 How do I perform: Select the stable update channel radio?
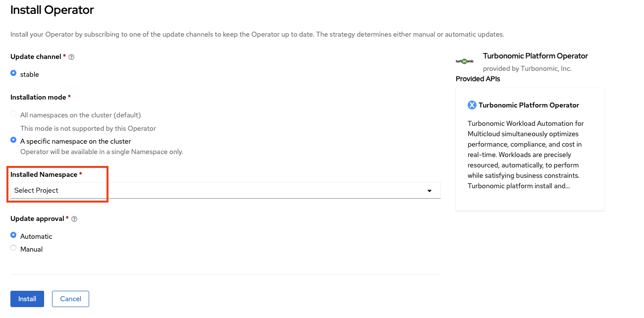(x=13, y=73)
